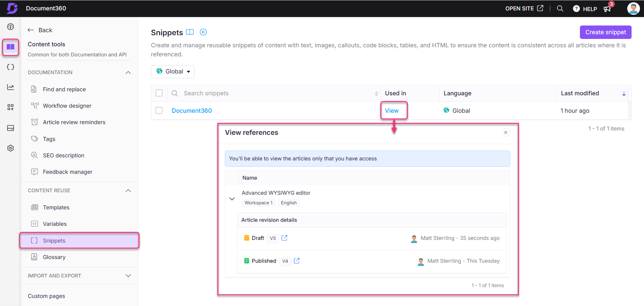644x306 pixels.
Task: Open the Drive storage icon in rail
Action: tap(10, 128)
